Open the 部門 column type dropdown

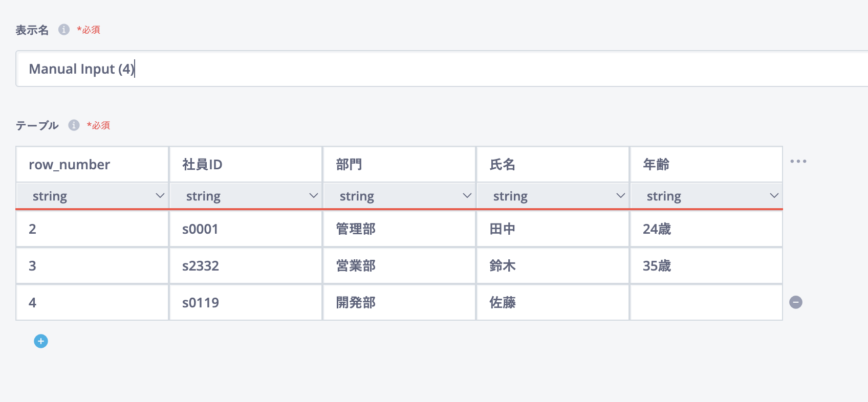400,196
